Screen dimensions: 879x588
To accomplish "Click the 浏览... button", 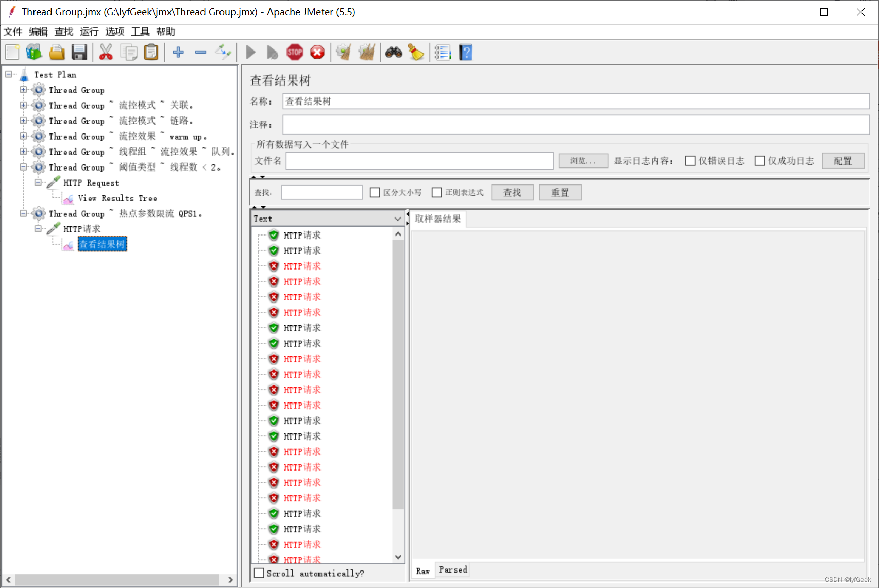I will pos(583,161).
